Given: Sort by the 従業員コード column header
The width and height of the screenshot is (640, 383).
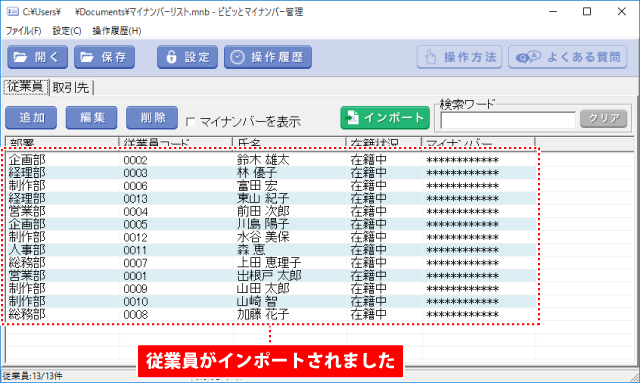Looking at the screenshot, I should (x=176, y=143).
